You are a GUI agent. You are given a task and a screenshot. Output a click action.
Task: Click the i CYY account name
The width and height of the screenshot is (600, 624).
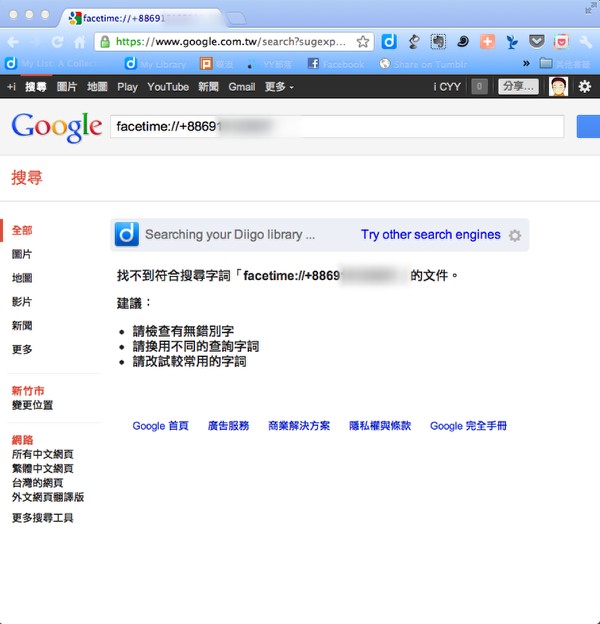coord(447,86)
